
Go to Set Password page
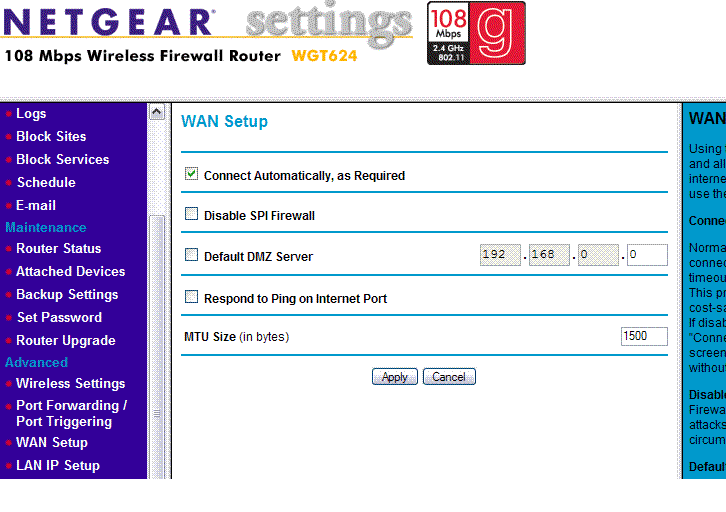[59, 318]
